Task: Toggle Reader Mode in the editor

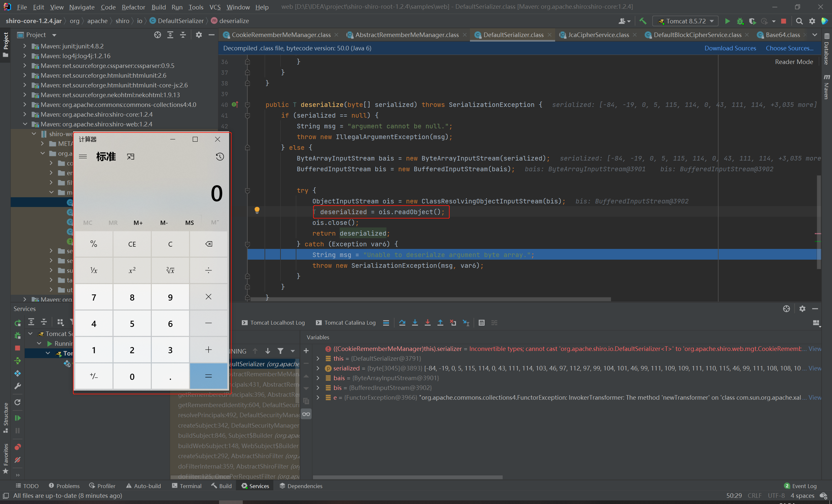Action: (x=794, y=62)
